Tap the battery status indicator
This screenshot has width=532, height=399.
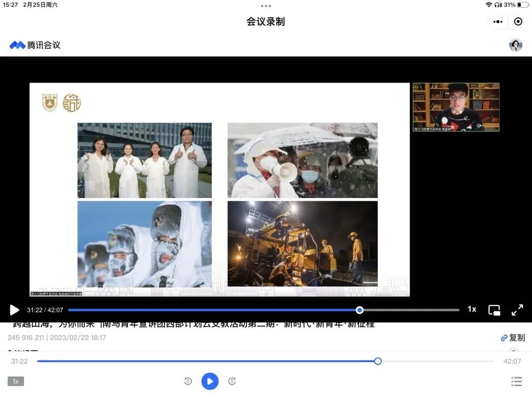(x=522, y=5)
